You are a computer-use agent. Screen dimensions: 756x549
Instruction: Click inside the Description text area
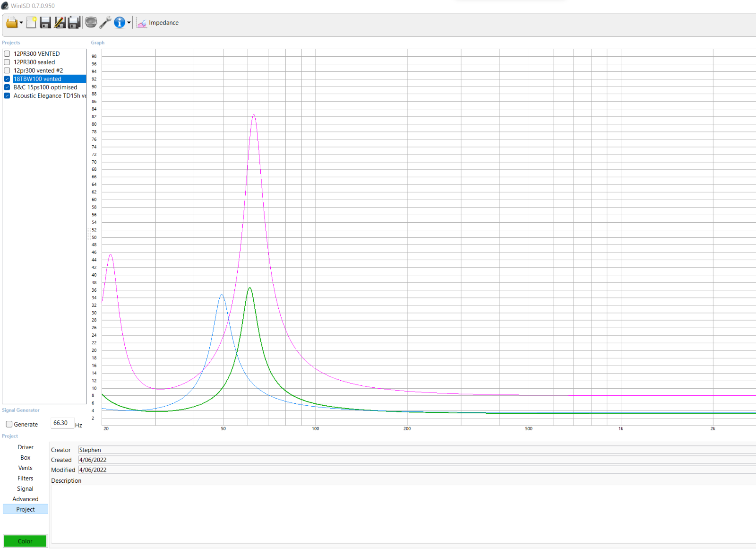pos(403,514)
